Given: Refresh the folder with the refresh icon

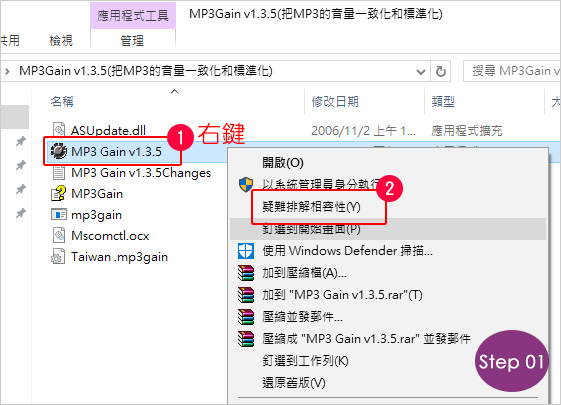Looking at the screenshot, I should [441, 71].
